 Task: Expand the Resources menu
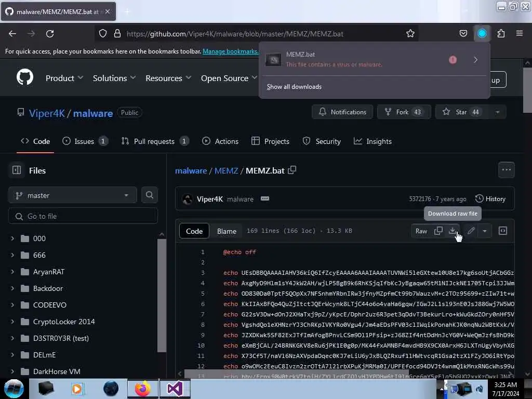pos(168,78)
